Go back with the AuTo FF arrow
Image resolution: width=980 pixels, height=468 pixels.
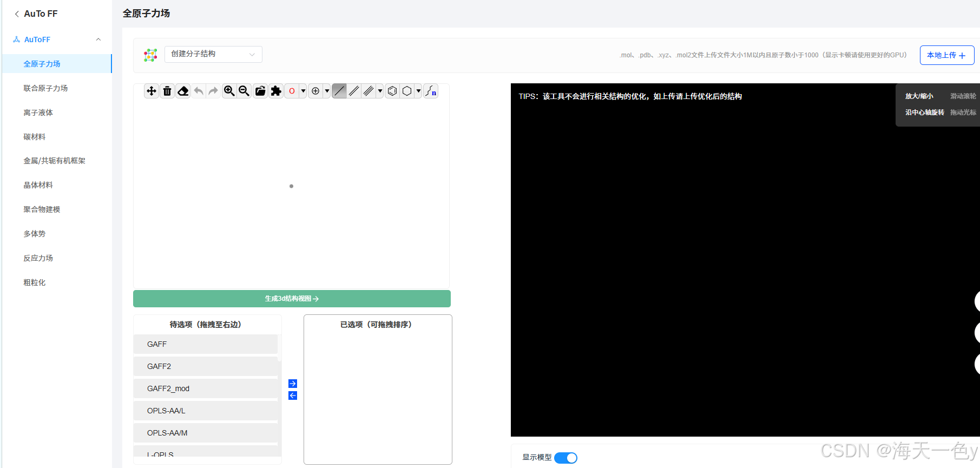click(x=17, y=14)
